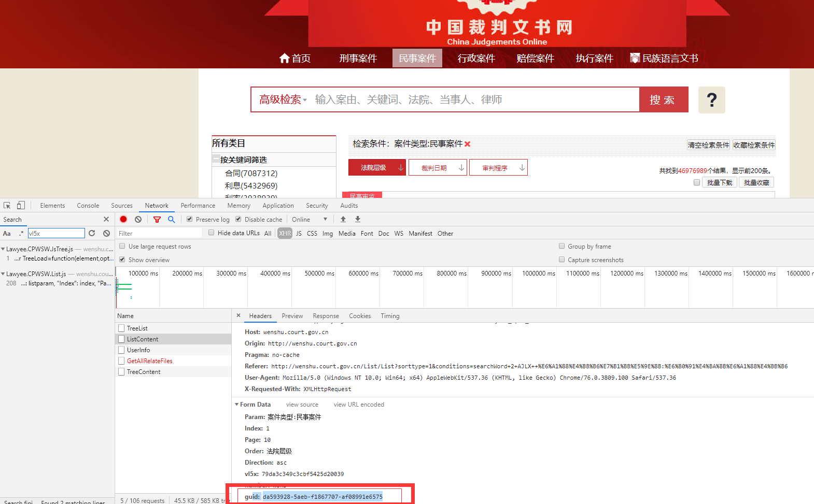Screen dimensions: 814x504
Task: Toggle regular expression search option
Action: (x=21, y=233)
